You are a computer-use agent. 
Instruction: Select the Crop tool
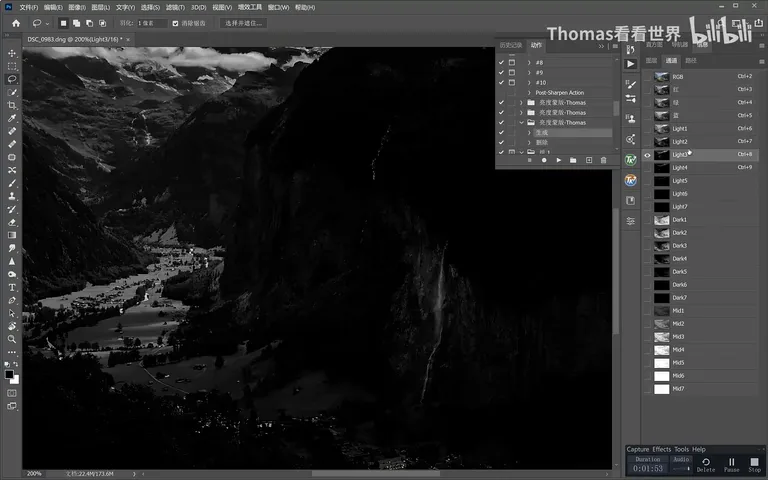click(x=12, y=105)
